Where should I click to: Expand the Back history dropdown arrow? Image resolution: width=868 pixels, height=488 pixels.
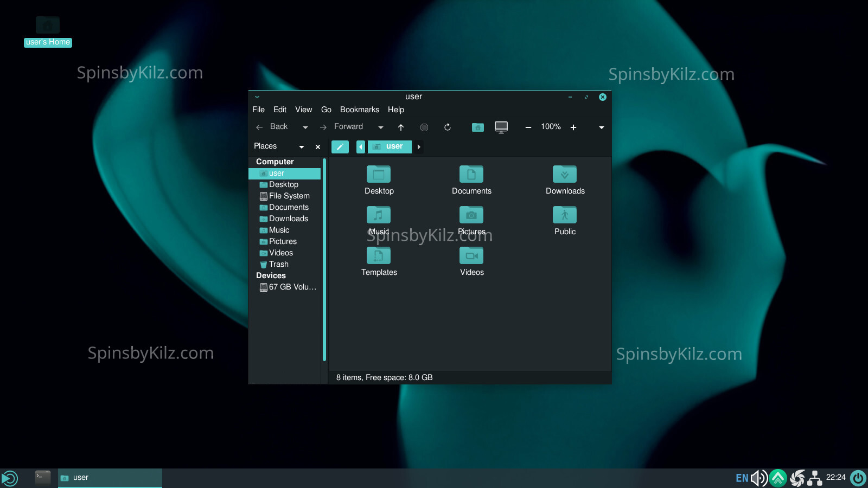305,127
